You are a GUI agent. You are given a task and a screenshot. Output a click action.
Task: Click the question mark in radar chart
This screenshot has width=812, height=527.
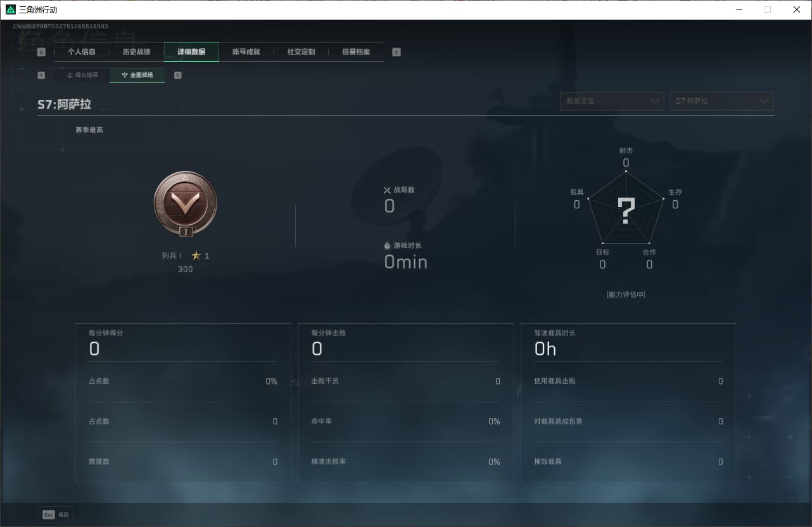(626, 211)
